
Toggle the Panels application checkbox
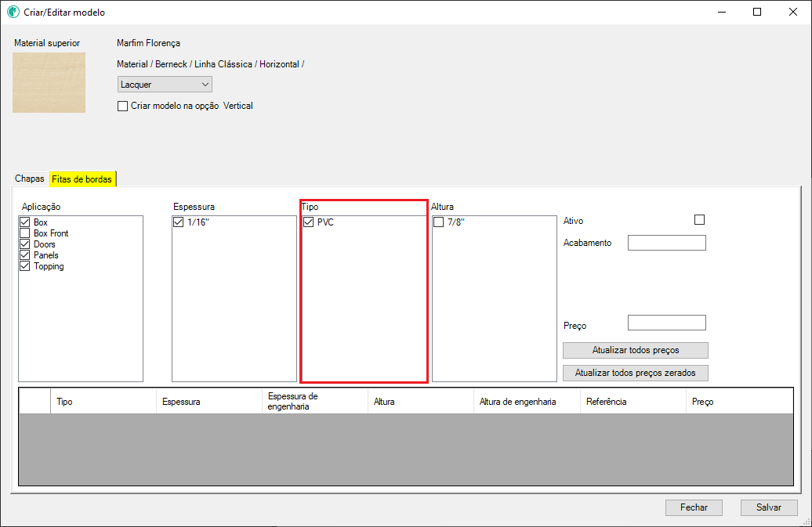(25, 255)
